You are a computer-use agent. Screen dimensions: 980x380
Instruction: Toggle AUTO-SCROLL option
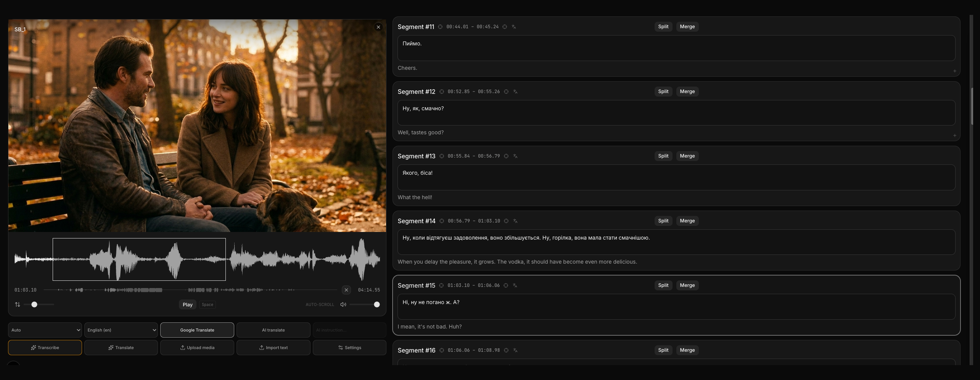pos(320,304)
